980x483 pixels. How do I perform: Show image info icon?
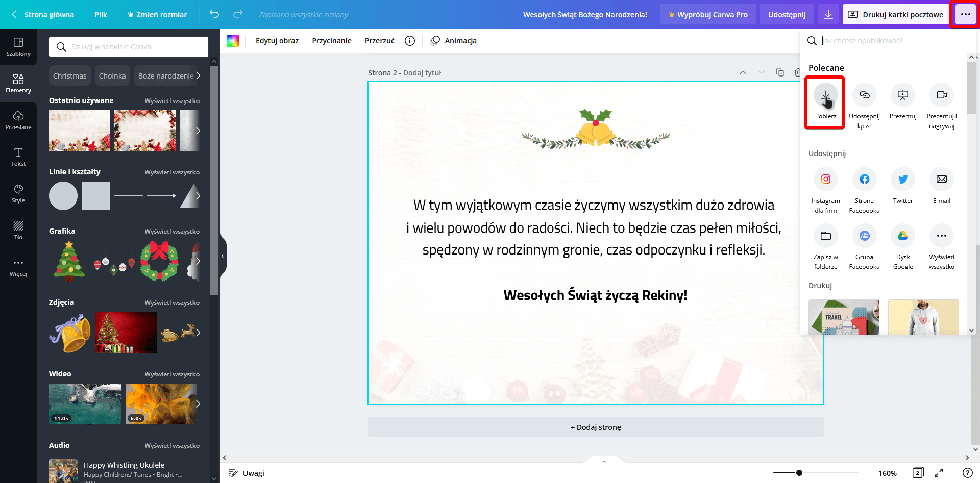410,41
